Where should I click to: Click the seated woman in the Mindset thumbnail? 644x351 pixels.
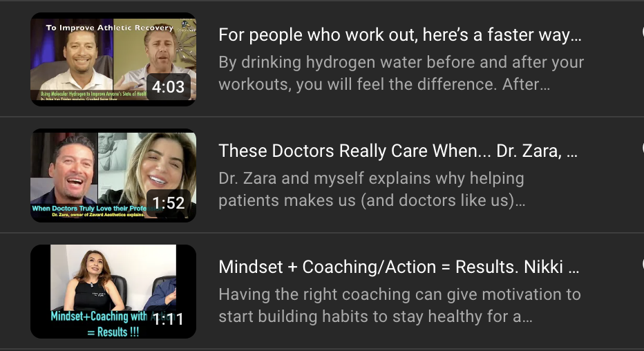click(x=94, y=281)
